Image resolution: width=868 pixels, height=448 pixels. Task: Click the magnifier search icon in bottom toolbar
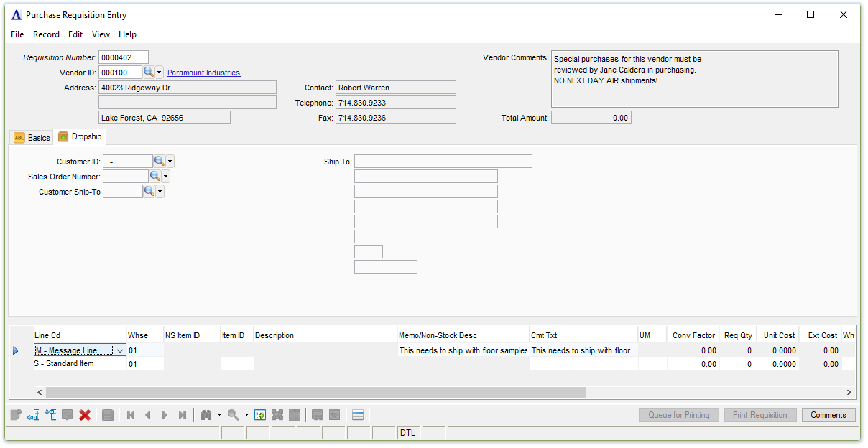click(x=233, y=415)
